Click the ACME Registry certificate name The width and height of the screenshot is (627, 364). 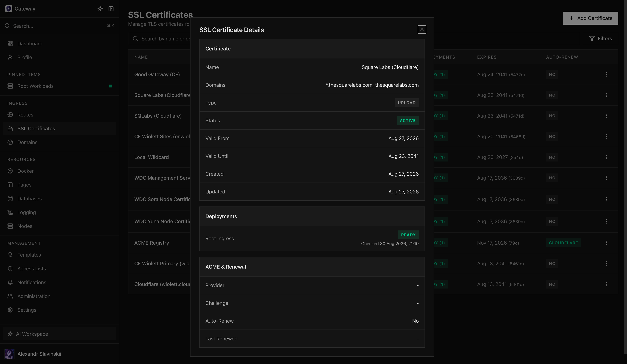tap(151, 243)
